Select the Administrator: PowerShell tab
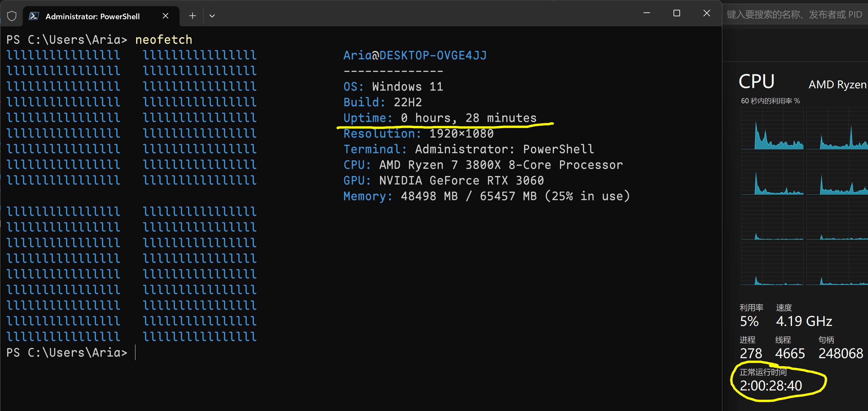The image size is (868, 411). click(x=93, y=16)
